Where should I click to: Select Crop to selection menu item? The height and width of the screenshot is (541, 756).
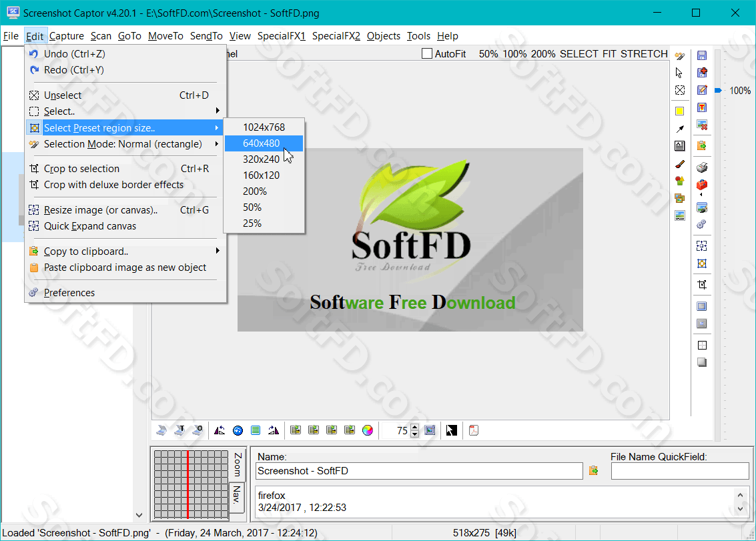[x=125, y=169]
